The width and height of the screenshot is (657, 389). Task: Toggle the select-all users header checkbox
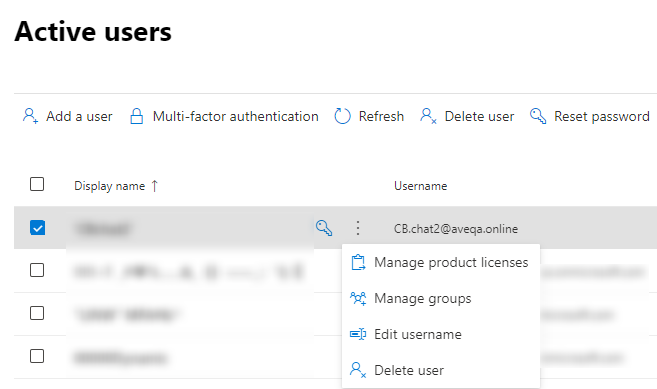pos(37,184)
